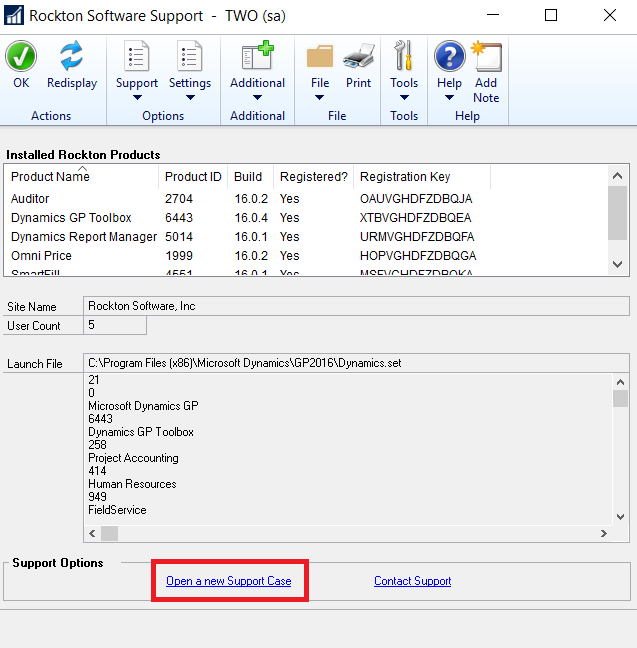Click registration key XTBVGHDFZDBQEA
637x648 pixels.
point(415,218)
